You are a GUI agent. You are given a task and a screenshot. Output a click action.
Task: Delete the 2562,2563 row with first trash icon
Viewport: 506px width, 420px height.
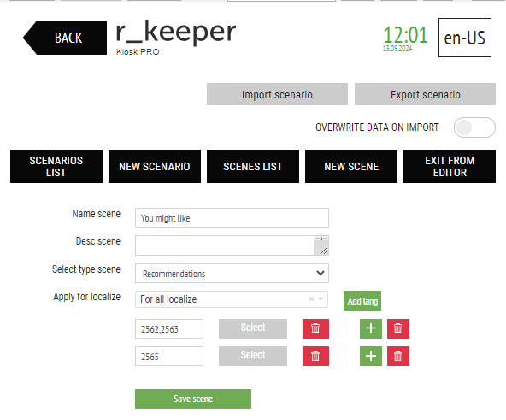click(315, 328)
